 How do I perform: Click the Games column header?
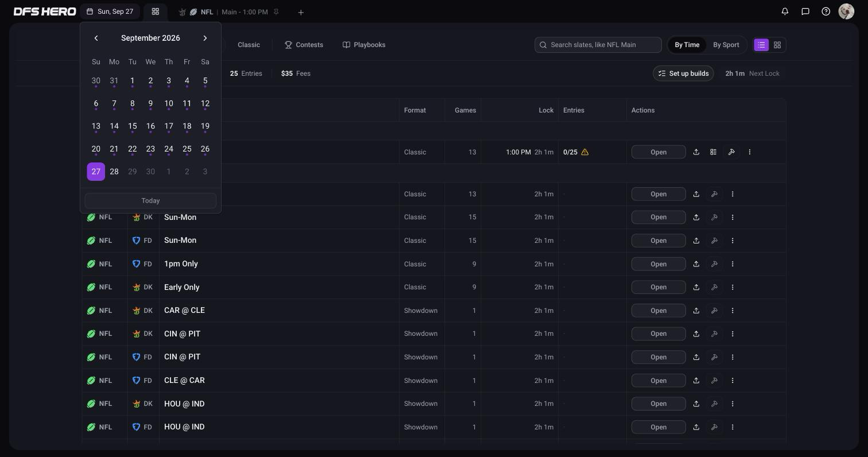pyautogui.click(x=465, y=110)
